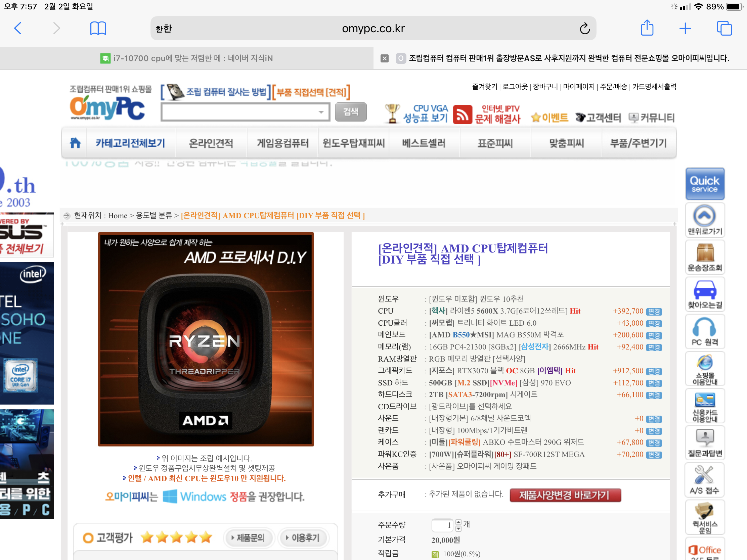Click the OmyPC logo
The height and width of the screenshot is (560, 747).
(x=107, y=108)
